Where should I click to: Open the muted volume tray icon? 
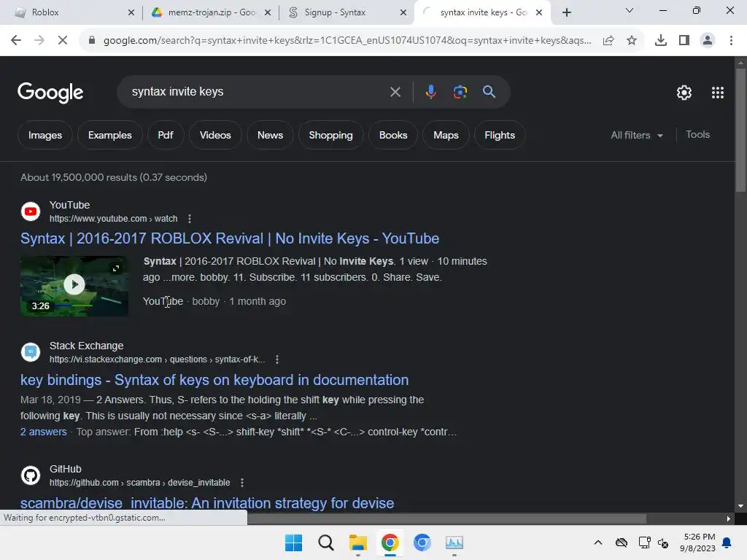pos(662,542)
